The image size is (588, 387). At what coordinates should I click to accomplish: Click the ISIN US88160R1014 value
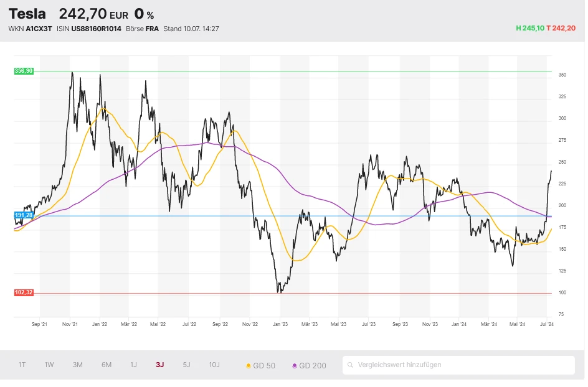96,29
